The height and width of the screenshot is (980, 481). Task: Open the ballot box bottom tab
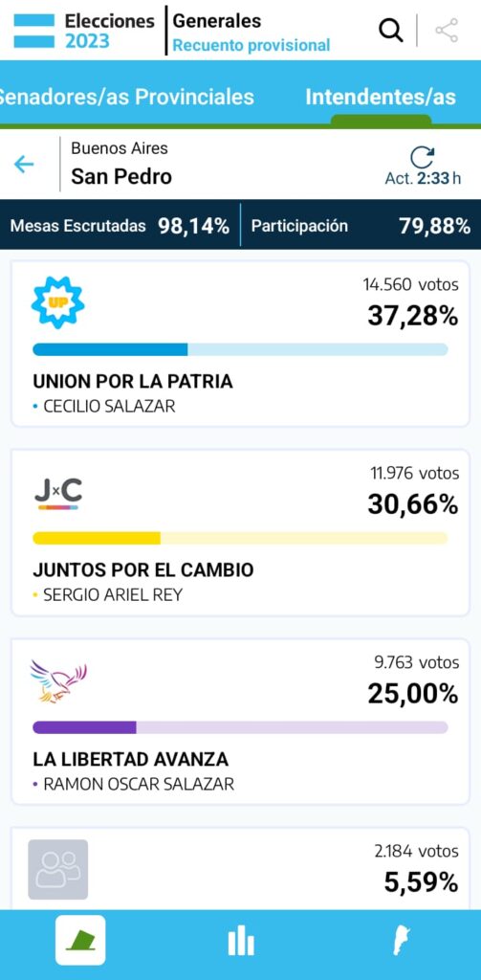(80, 940)
